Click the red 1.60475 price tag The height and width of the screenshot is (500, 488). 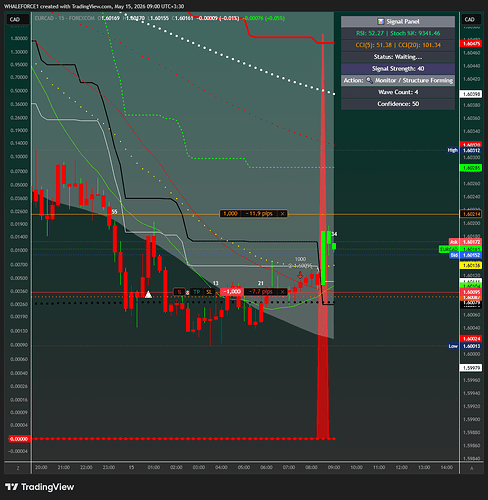coord(470,44)
